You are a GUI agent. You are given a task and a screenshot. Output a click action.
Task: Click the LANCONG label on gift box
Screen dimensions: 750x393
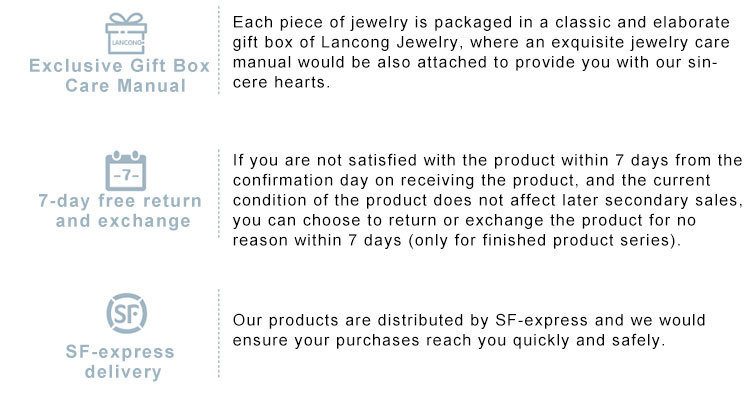(127, 42)
